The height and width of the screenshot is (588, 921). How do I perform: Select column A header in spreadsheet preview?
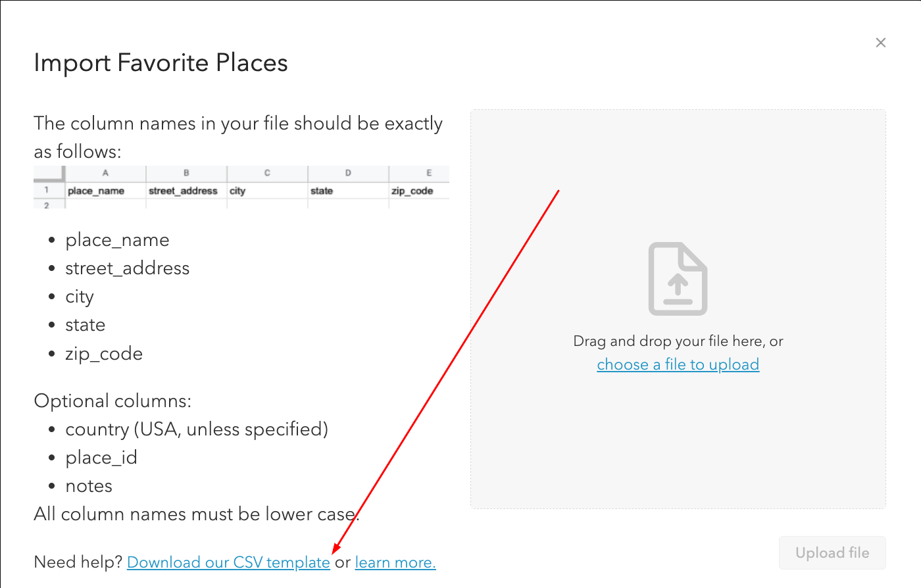coord(105,173)
